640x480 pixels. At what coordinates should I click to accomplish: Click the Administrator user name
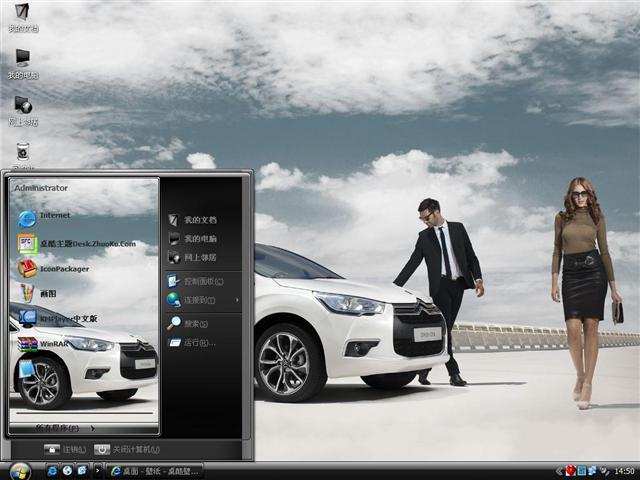[41, 188]
